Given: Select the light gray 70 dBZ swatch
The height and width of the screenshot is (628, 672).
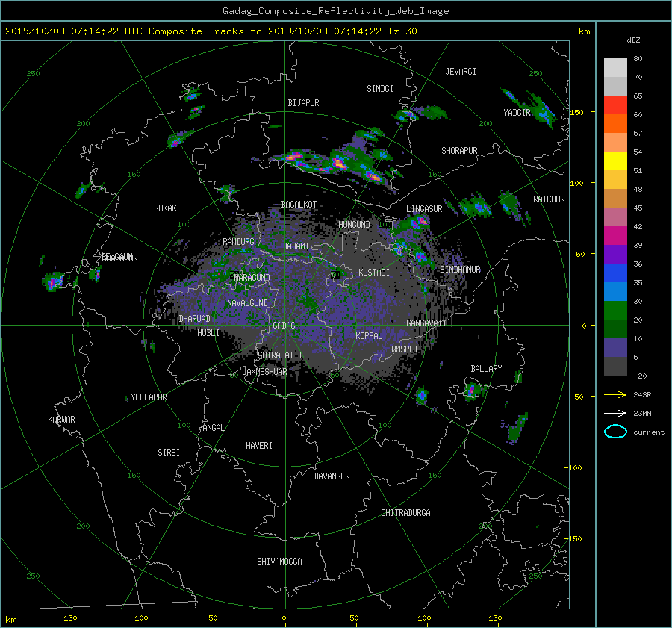Looking at the screenshot, I should tap(615, 68).
